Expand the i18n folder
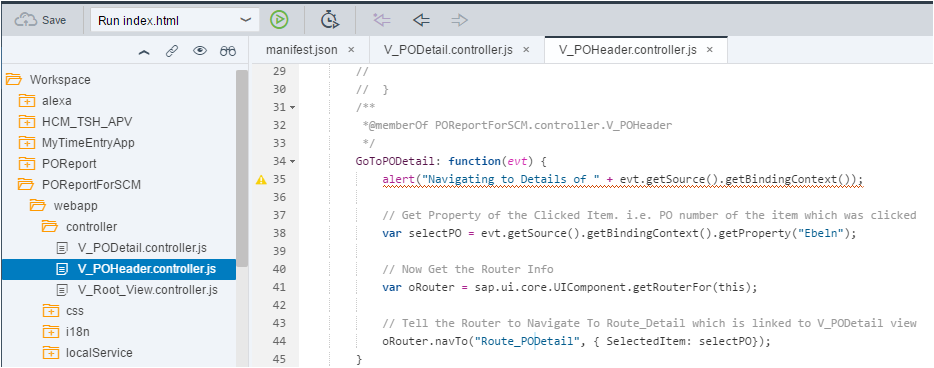Screen dimensions: 934x368 pyautogui.click(x=51, y=332)
